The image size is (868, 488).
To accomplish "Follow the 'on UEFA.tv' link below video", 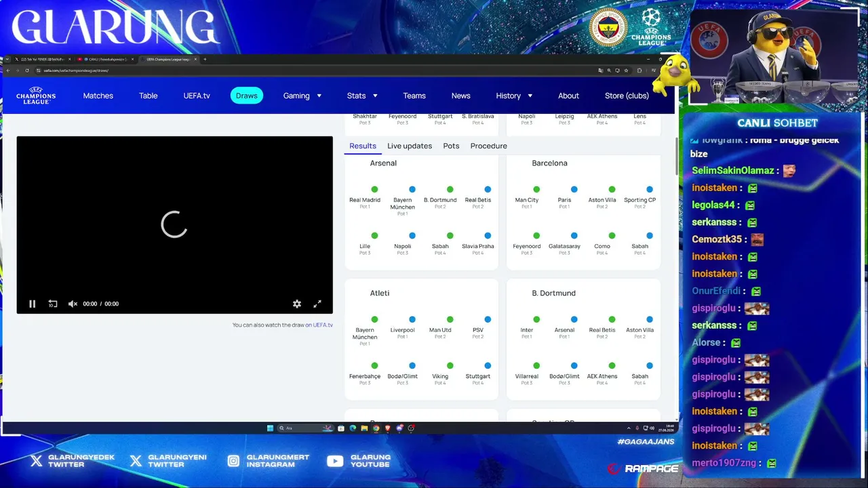I will pos(319,325).
